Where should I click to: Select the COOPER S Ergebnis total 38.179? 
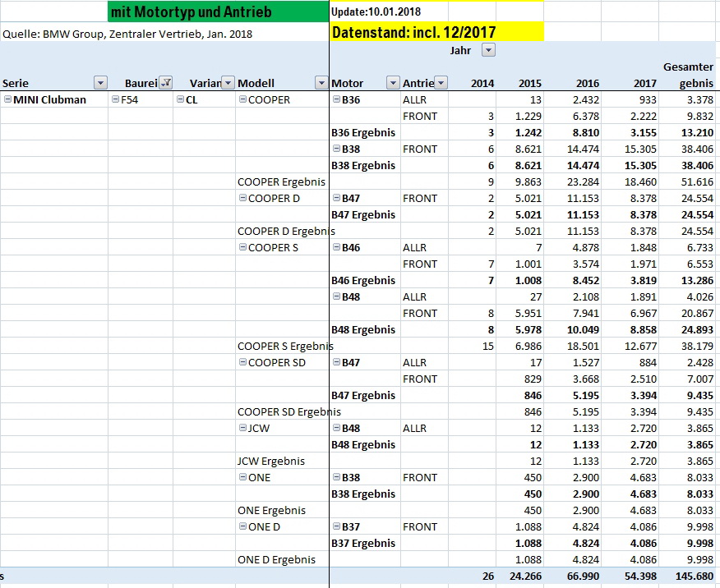(697, 346)
